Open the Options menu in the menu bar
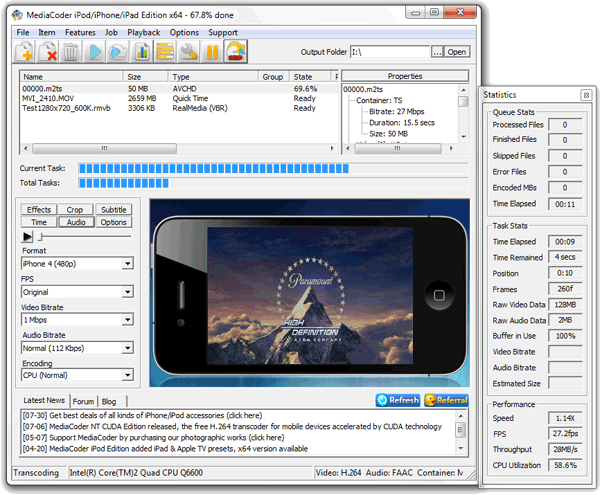The image size is (600, 495). tap(184, 33)
